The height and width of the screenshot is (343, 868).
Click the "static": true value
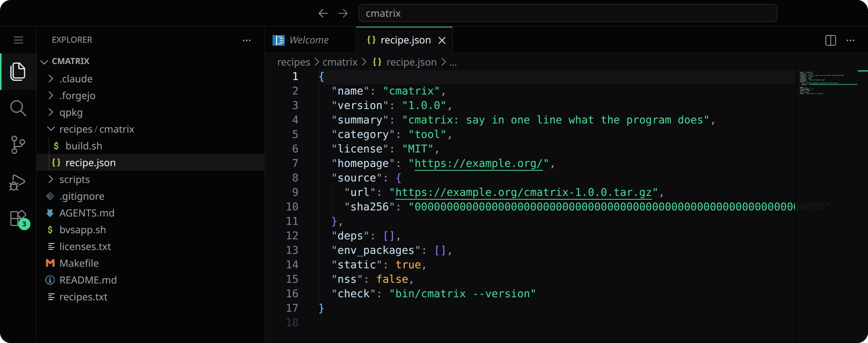(x=408, y=265)
